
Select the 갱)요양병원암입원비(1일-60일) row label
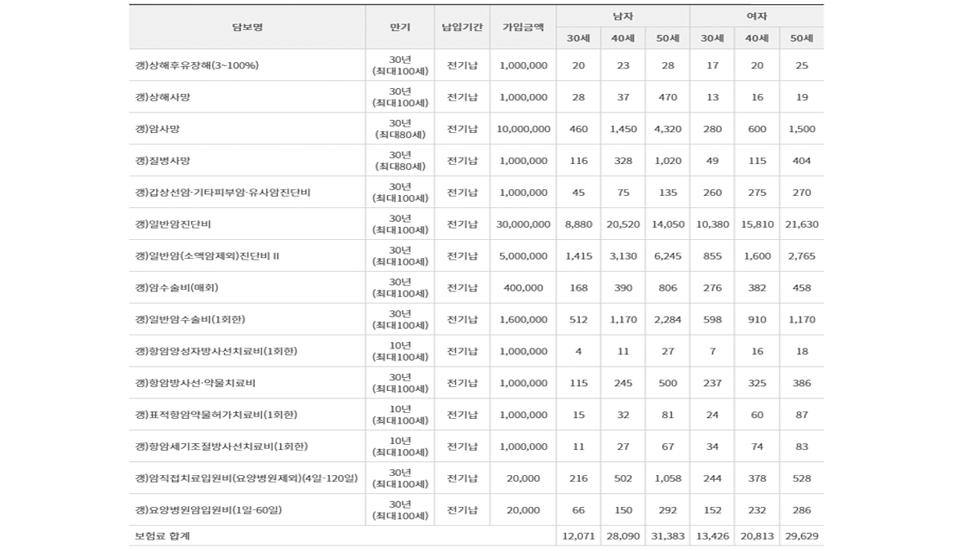pyautogui.click(x=213, y=510)
